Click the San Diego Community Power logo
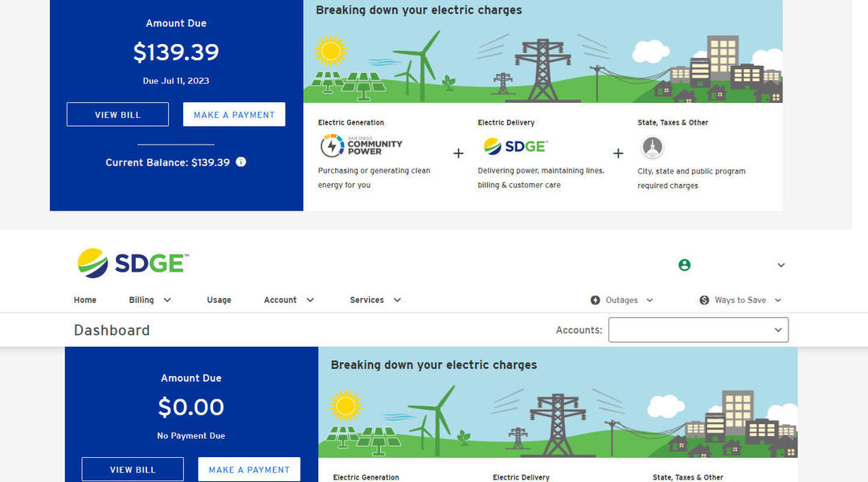The image size is (868, 482). pos(360,146)
